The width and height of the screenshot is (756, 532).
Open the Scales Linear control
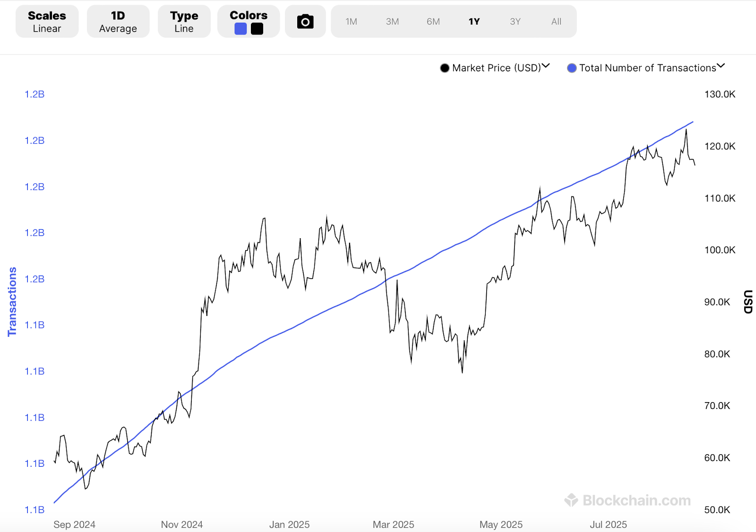[x=47, y=21]
